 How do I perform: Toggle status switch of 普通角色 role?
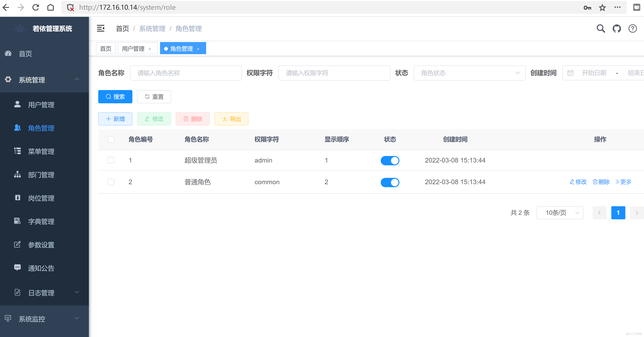[390, 182]
